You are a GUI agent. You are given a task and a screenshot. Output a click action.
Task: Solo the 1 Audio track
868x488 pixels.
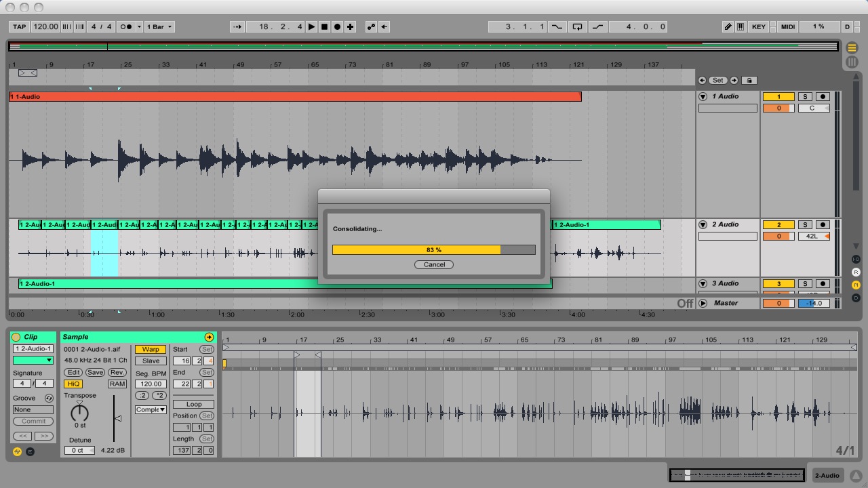pos(804,97)
